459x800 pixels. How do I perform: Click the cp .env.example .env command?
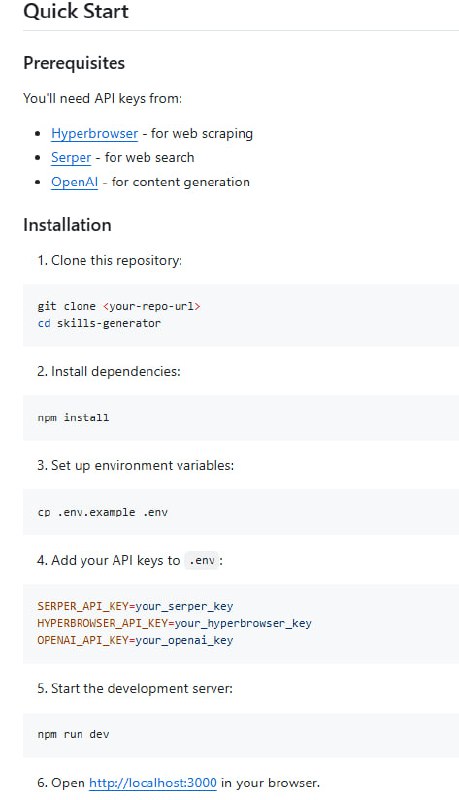click(x=103, y=512)
